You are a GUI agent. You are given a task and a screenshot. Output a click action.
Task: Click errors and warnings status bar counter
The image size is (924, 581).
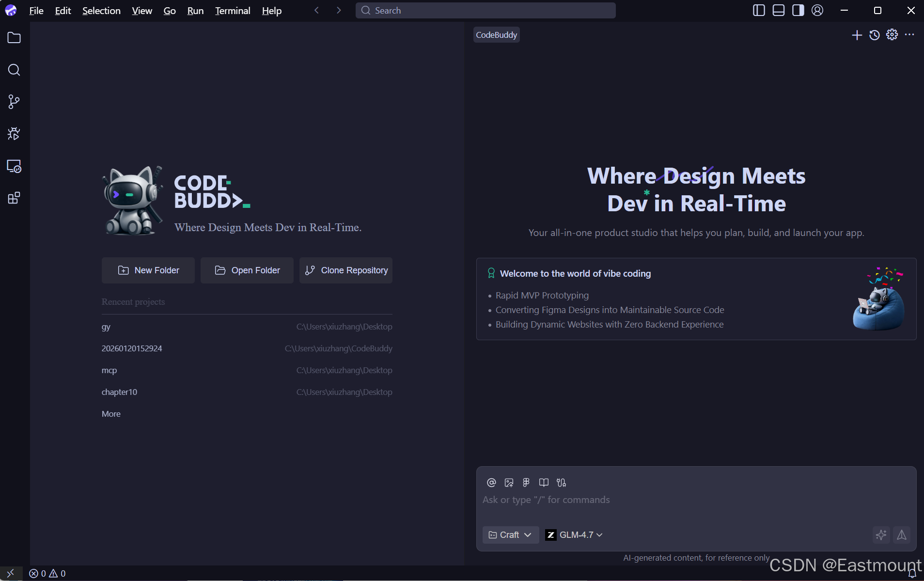47,573
